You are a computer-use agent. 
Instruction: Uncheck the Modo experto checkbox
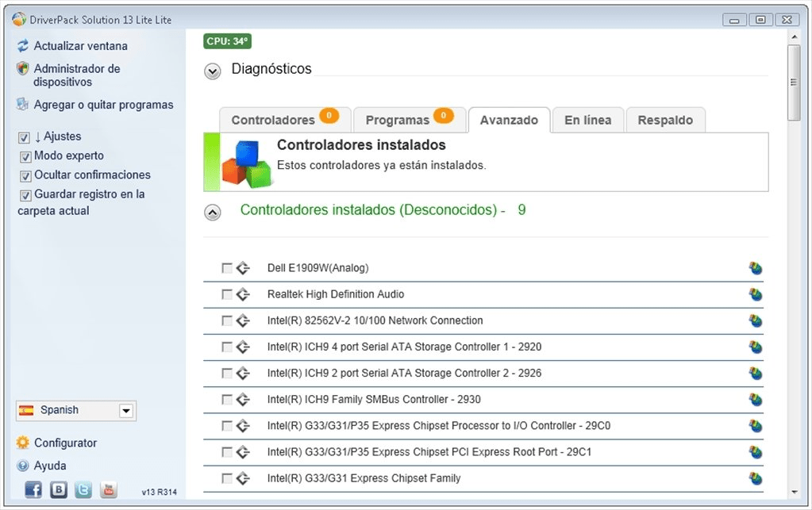coord(25,156)
